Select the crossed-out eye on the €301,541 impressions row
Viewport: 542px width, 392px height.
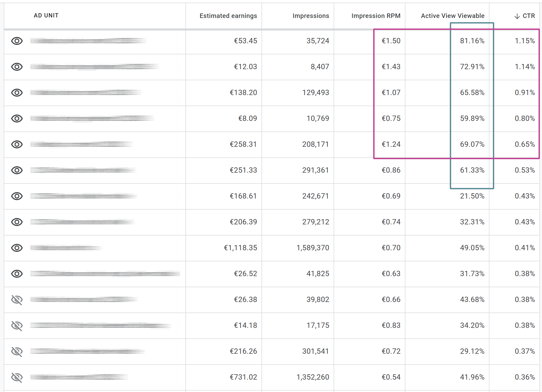point(17,351)
